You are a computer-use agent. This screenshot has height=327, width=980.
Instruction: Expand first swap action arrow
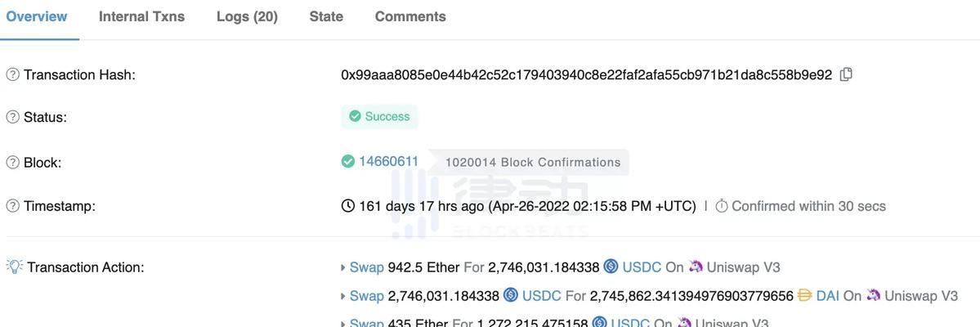(343, 267)
